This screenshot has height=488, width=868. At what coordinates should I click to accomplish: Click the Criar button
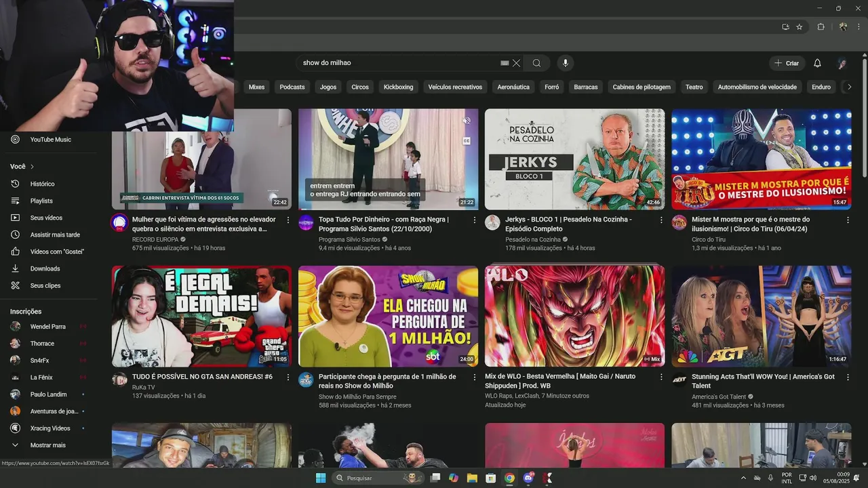point(787,63)
